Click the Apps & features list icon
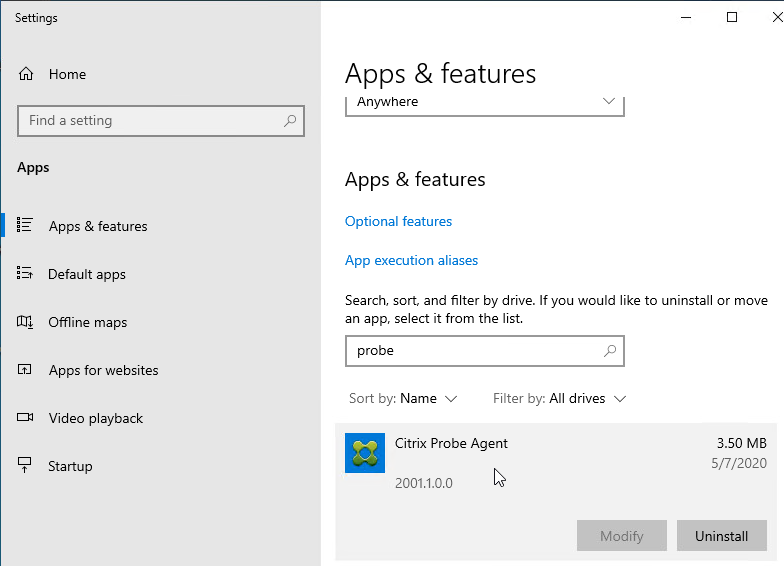The width and height of the screenshot is (784, 566). [x=24, y=225]
